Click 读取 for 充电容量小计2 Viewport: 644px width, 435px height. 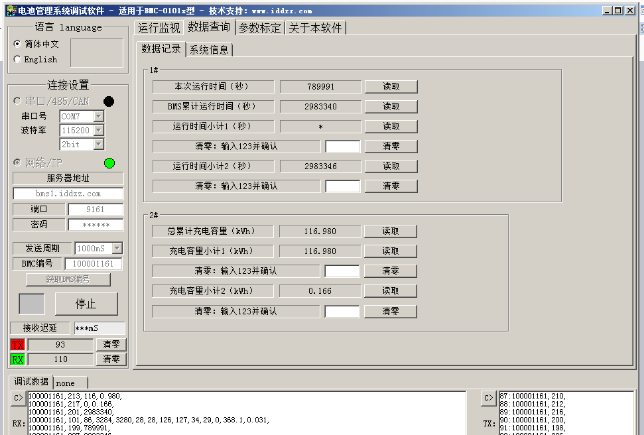(x=390, y=291)
